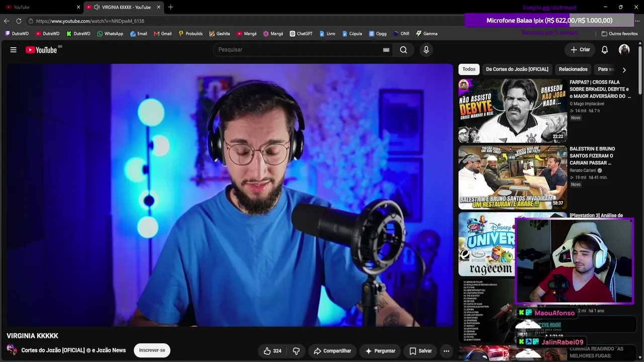The image size is (644, 362).
Task: Save the video with Salvar
Action: pos(420,351)
